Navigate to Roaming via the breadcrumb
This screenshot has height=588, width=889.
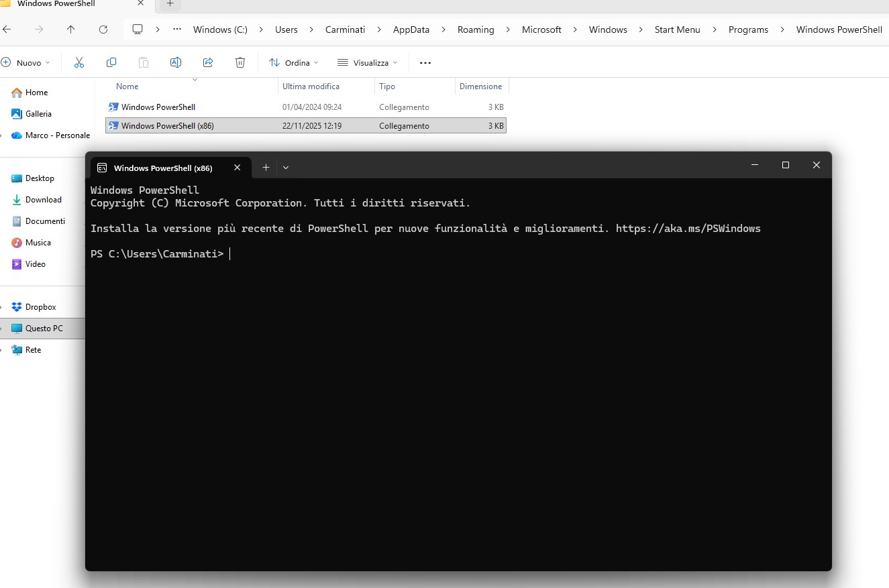click(476, 29)
